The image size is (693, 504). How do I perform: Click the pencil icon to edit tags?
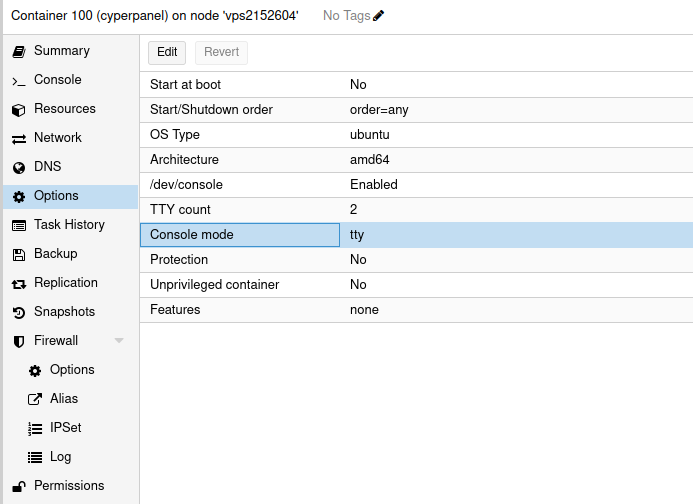pyautogui.click(x=378, y=16)
